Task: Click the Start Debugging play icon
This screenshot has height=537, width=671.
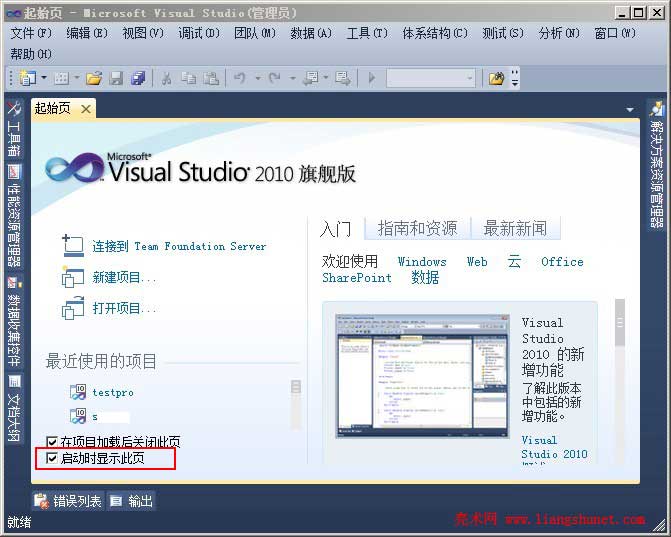Action: (372, 78)
